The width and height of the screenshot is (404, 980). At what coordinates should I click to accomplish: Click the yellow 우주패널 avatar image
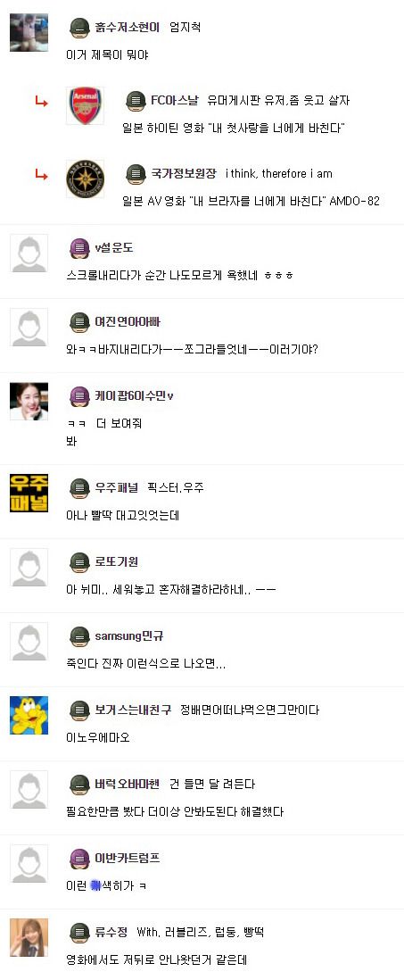(29, 494)
